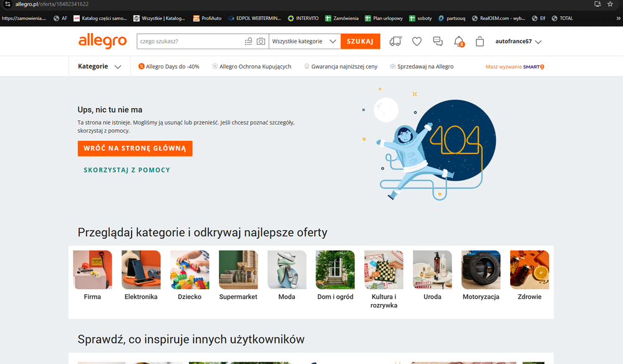Click the address bar URL text
Viewport: 623px width, 364px height.
(x=52, y=4)
